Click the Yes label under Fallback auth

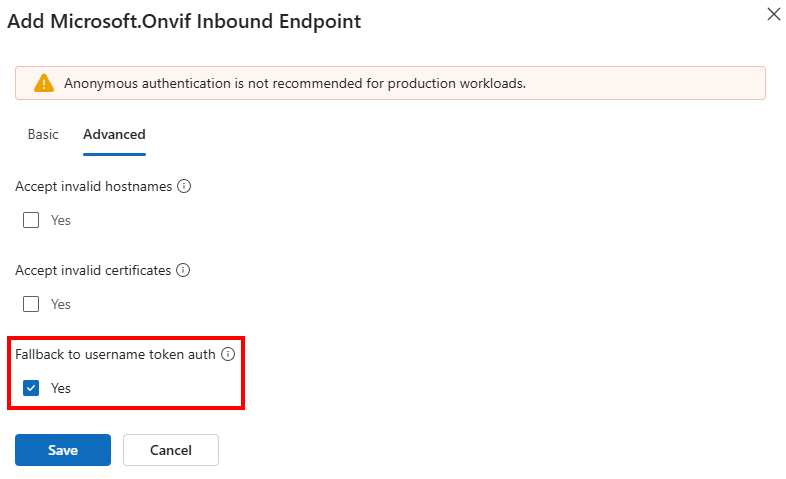61,388
